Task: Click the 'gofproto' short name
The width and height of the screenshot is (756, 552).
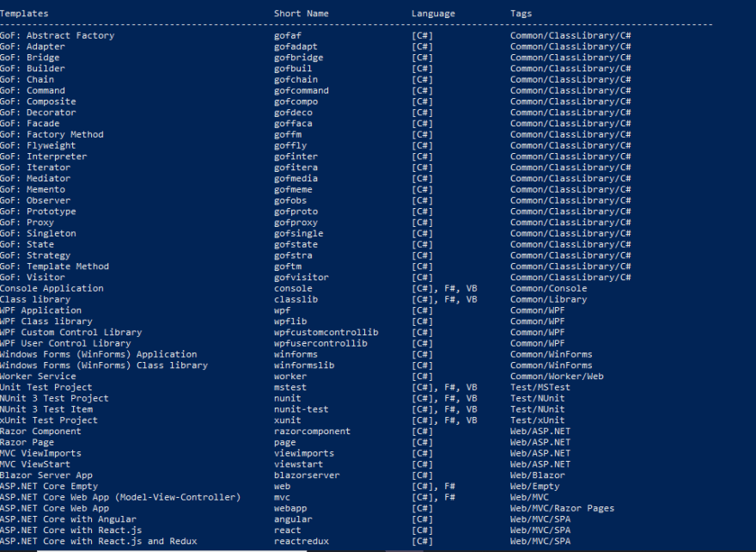Action: pos(296,212)
